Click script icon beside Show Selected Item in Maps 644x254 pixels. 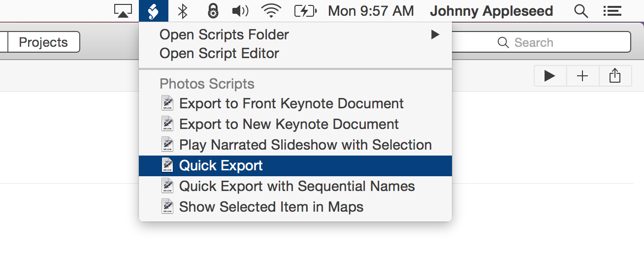pos(167,207)
